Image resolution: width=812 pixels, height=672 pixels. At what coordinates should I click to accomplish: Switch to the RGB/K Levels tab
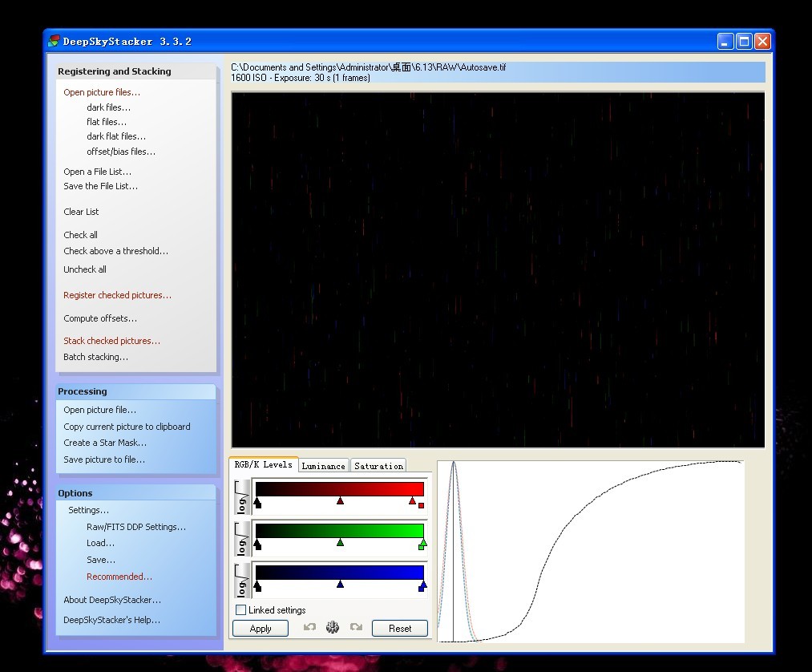coord(263,465)
